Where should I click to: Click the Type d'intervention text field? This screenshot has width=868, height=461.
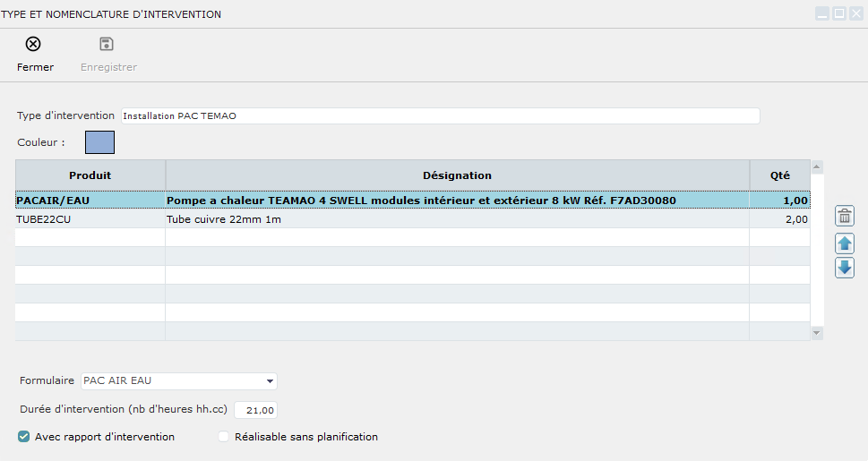(x=439, y=115)
